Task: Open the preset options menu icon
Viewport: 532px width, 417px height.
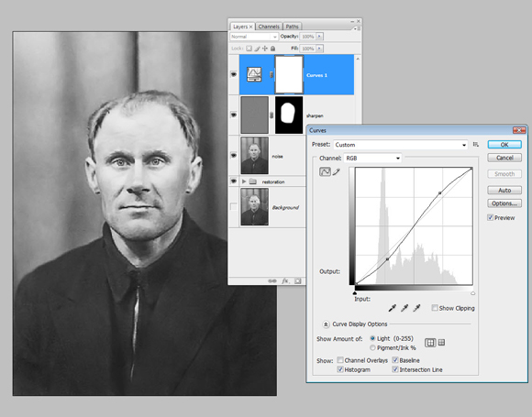Action: point(476,145)
